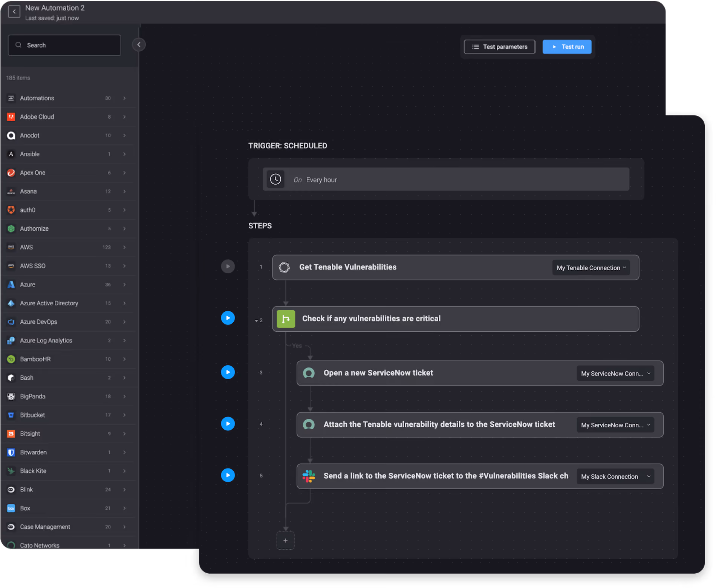Start a Test run
The image size is (716, 588).
pyautogui.click(x=567, y=47)
